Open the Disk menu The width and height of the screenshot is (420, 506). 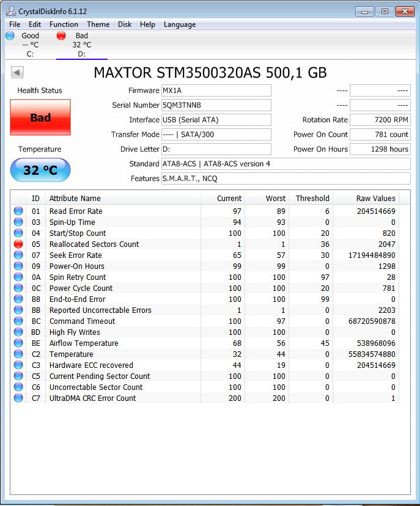[x=125, y=24]
